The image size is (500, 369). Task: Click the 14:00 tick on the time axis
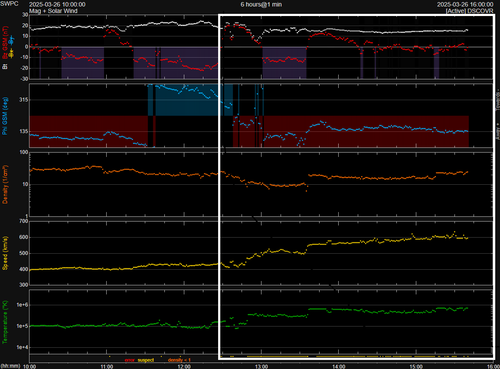pyautogui.click(x=339, y=366)
